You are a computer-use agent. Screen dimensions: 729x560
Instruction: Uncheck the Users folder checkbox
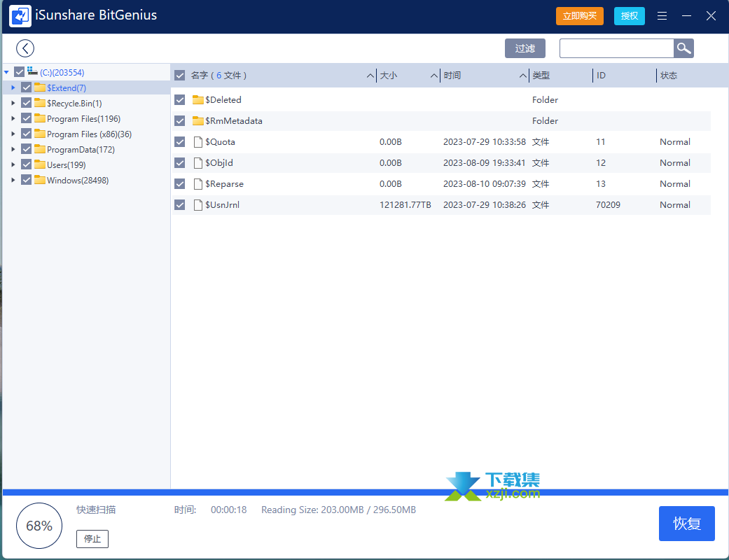pos(27,165)
